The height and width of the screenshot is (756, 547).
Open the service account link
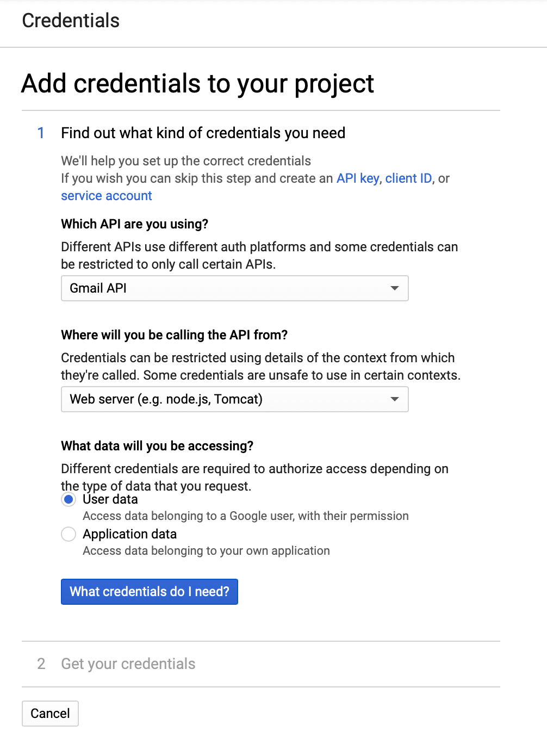pyautogui.click(x=107, y=196)
